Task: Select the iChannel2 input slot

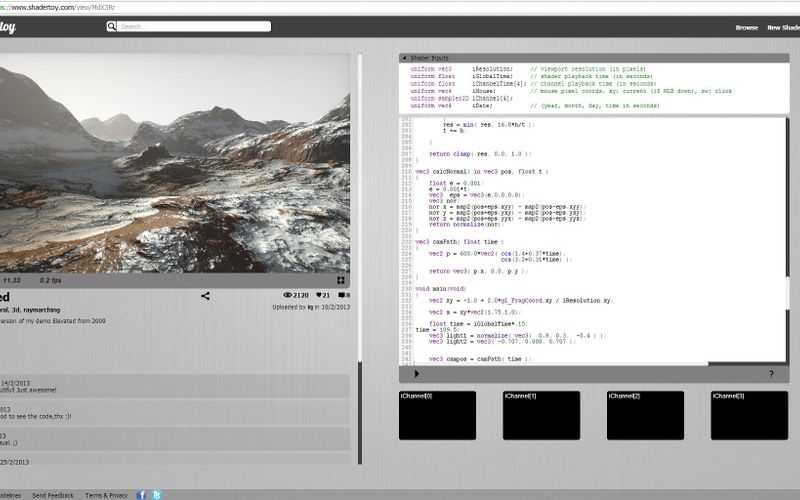Action: click(x=645, y=415)
